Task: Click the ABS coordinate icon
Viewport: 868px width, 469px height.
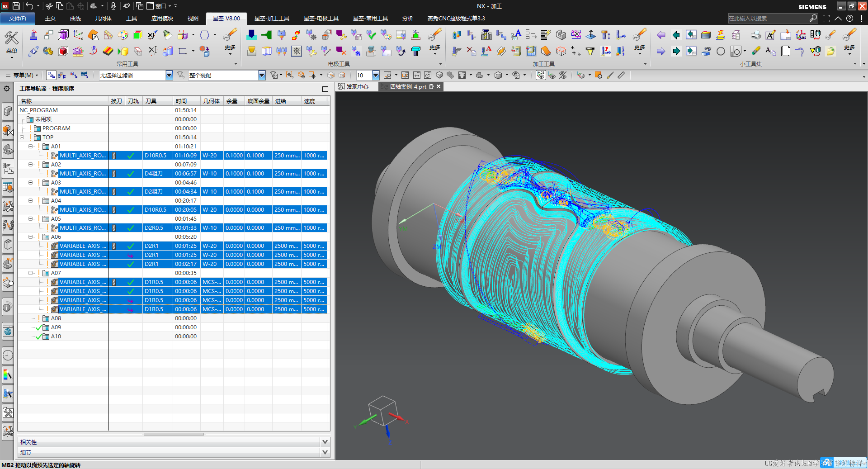Action: (x=801, y=35)
